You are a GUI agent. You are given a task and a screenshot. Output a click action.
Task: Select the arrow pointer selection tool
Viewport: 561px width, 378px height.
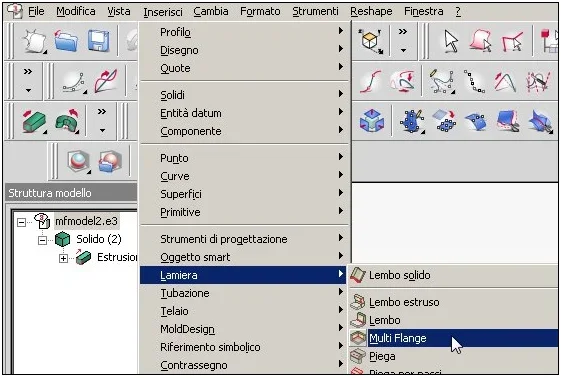click(x=451, y=41)
